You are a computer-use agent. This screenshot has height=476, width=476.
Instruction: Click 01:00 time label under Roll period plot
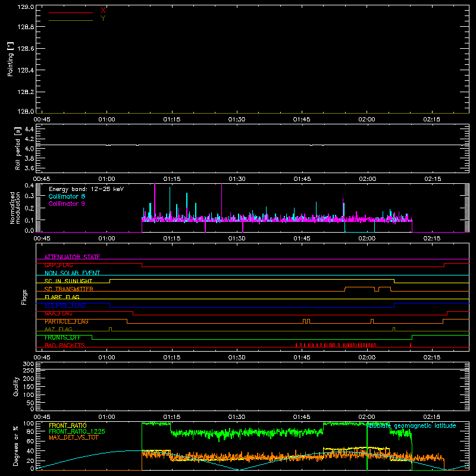[x=107, y=179]
